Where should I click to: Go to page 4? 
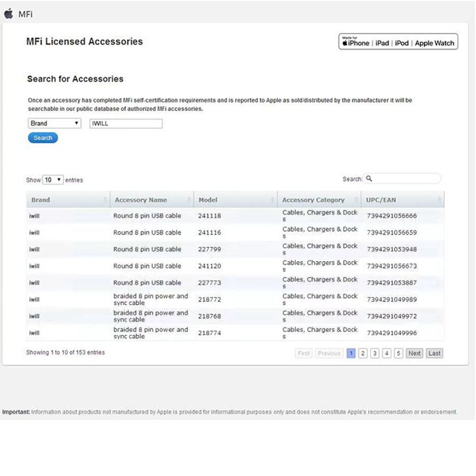point(387,353)
